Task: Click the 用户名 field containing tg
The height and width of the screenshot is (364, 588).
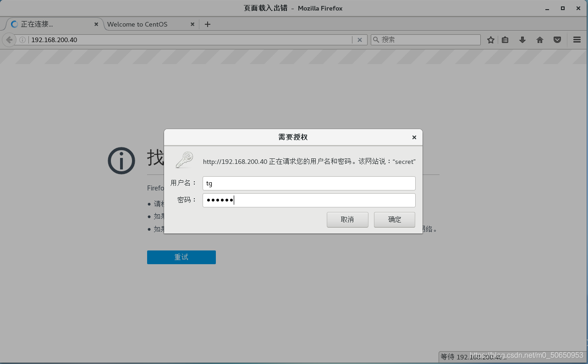Action: pos(309,183)
